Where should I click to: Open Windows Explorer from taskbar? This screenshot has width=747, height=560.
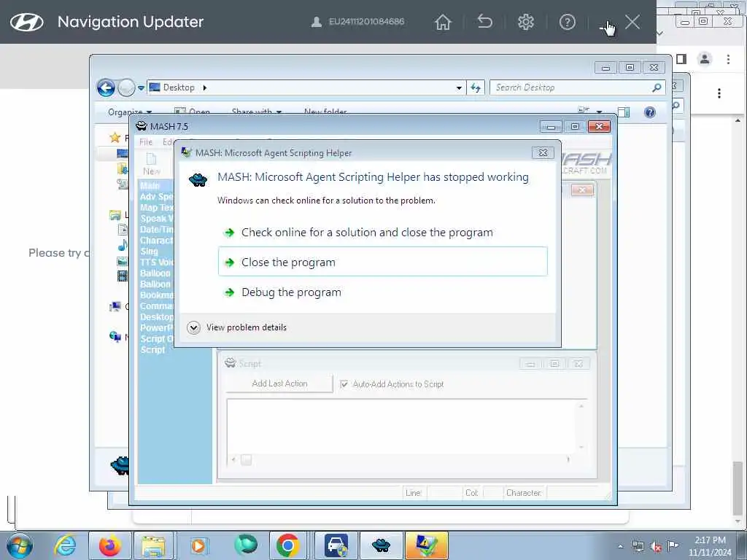pos(153,545)
